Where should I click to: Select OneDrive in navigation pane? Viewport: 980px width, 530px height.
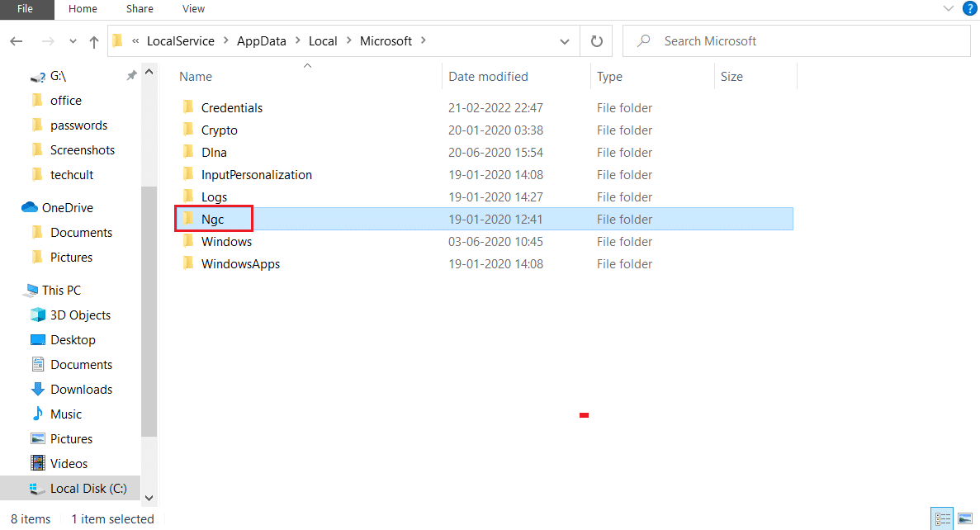click(68, 207)
